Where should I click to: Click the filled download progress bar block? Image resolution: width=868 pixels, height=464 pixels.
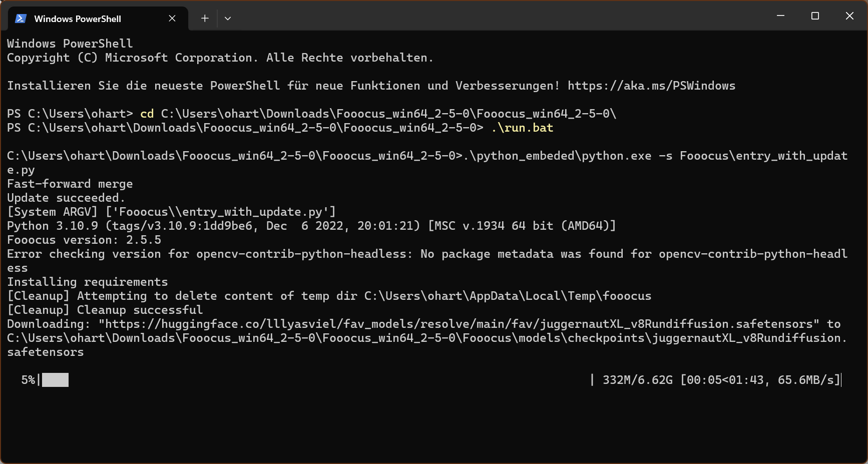(x=55, y=380)
